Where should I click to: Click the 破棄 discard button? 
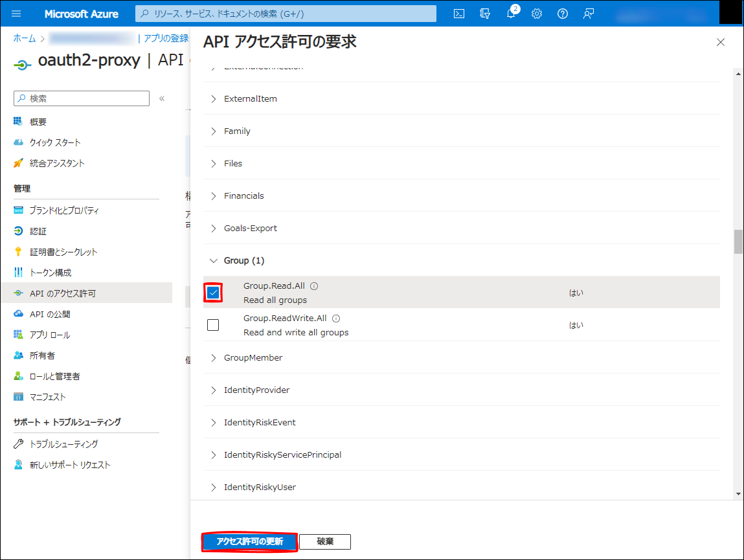pyautogui.click(x=325, y=541)
